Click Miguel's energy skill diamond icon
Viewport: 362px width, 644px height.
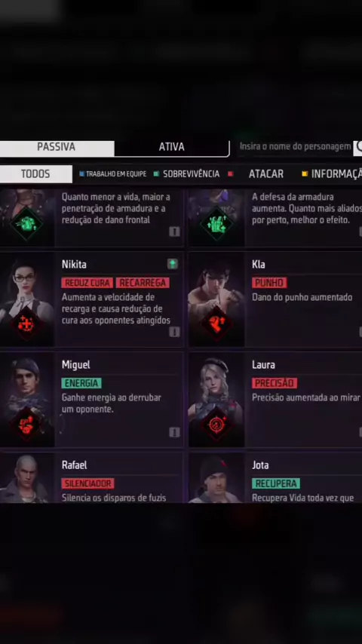click(x=26, y=425)
